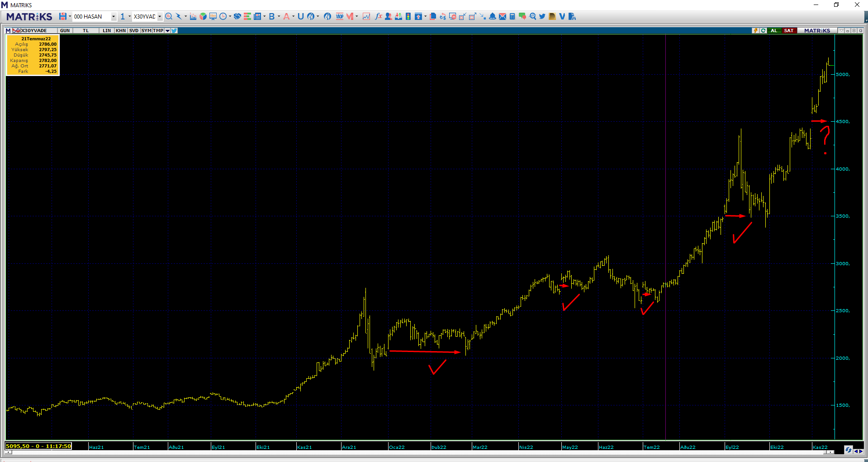Click the handshake icon in toolbar
Screen dimensions: 868x462
(237, 16)
